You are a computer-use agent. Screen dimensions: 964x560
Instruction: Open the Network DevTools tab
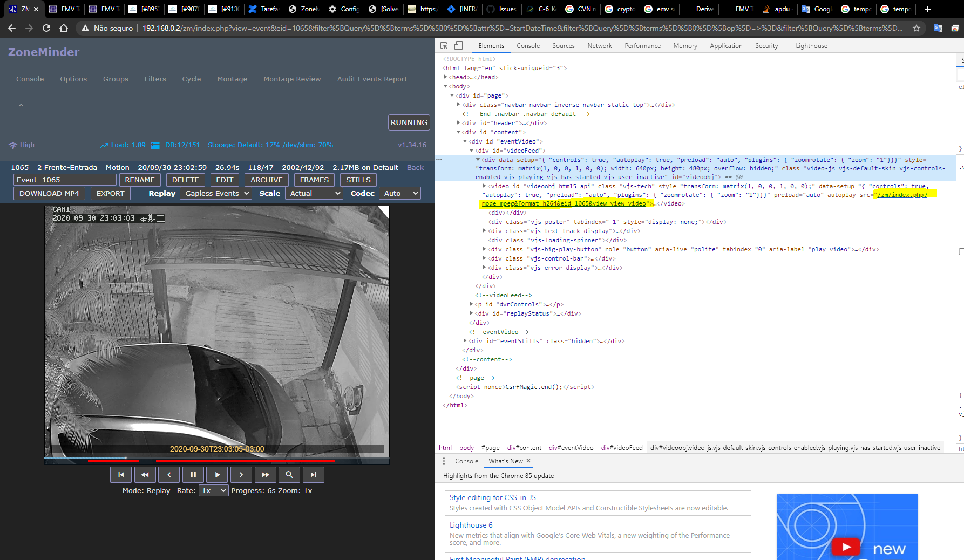point(600,46)
